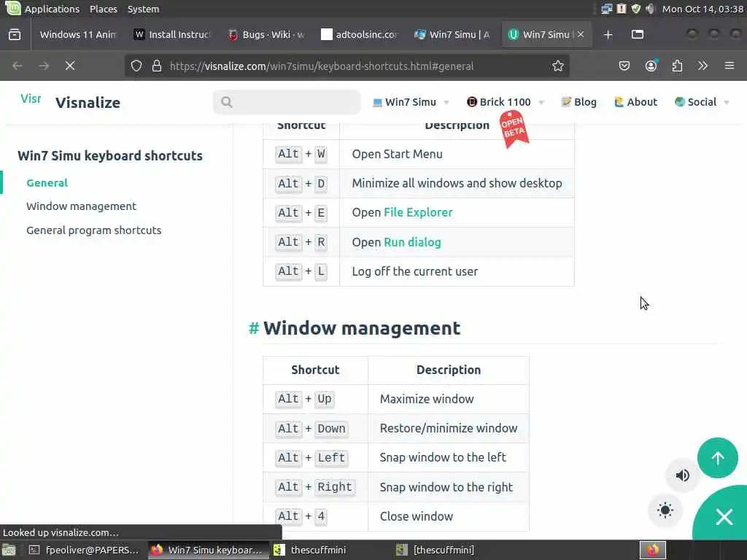Click the 'Minimize all windows and show desktop' cell
This screenshot has width=747, height=560.
pos(457,183)
